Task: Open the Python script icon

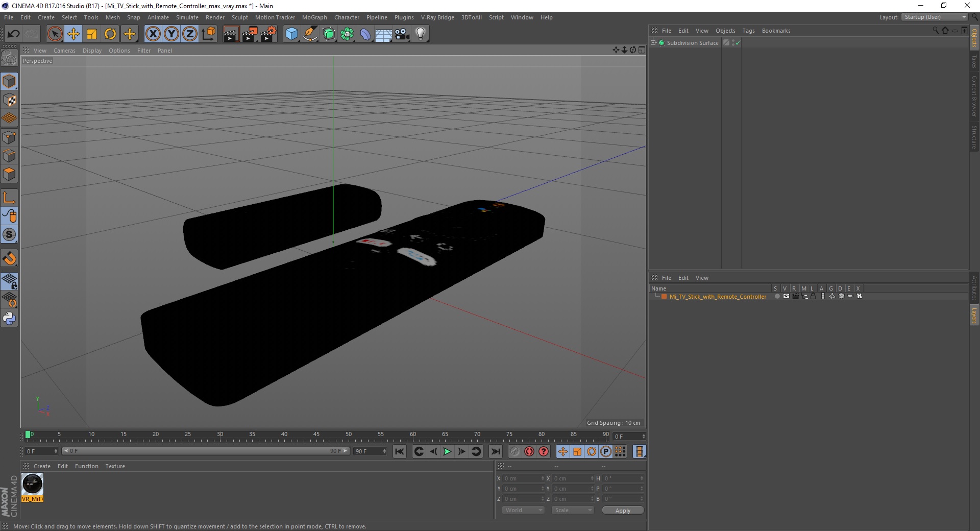Action: point(9,319)
